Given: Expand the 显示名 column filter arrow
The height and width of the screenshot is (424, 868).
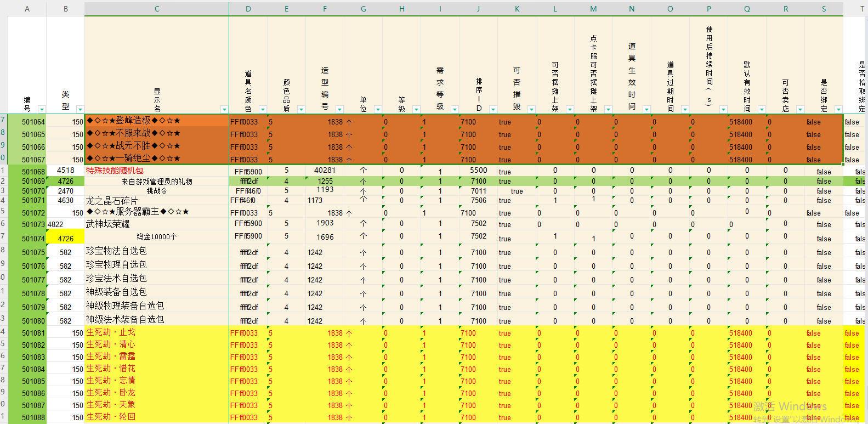Looking at the screenshot, I should point(224,109).
